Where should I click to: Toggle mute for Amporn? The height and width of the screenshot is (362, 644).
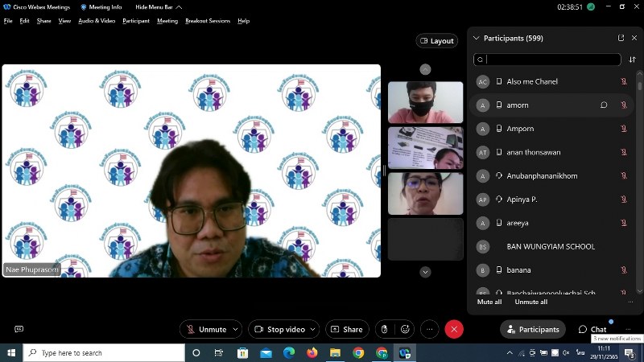click(x=623, y=129)
